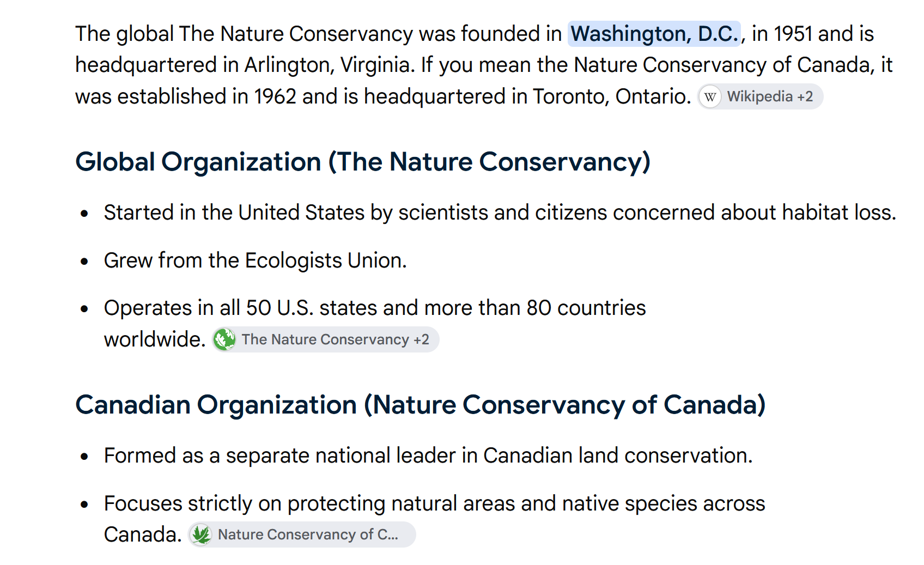Click the Wikipedia W logo icon
This screenshot has width=924, height=565.
[x=710, y=97]
